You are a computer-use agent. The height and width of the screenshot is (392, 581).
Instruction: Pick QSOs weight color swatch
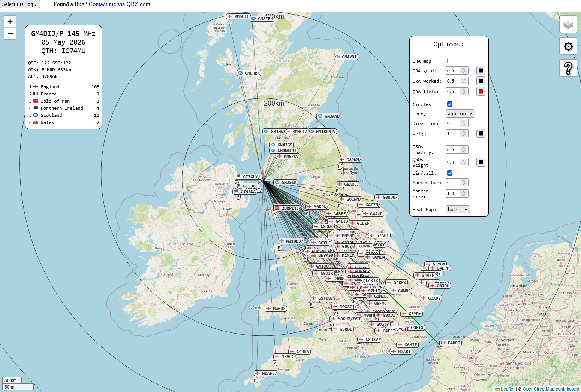481,162
